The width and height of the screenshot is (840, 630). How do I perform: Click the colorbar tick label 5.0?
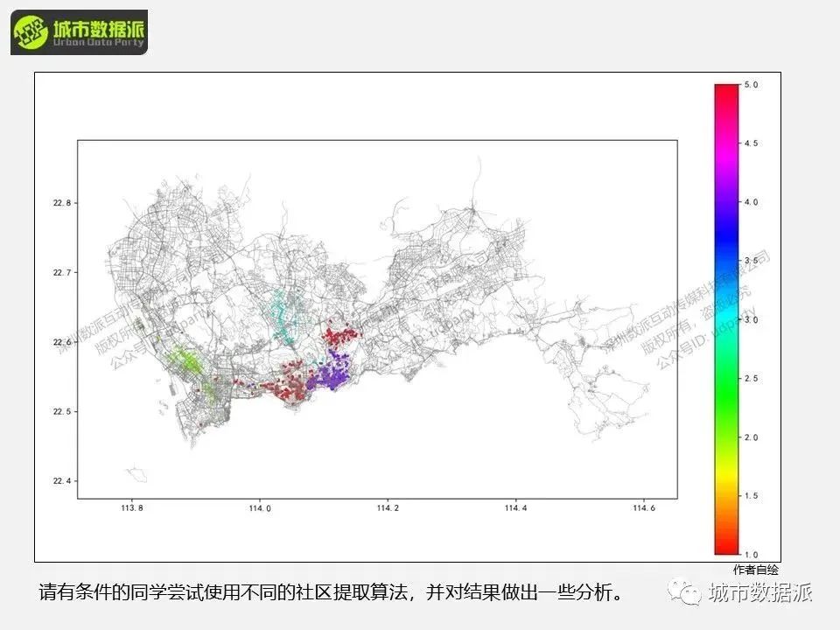[751, 85]
